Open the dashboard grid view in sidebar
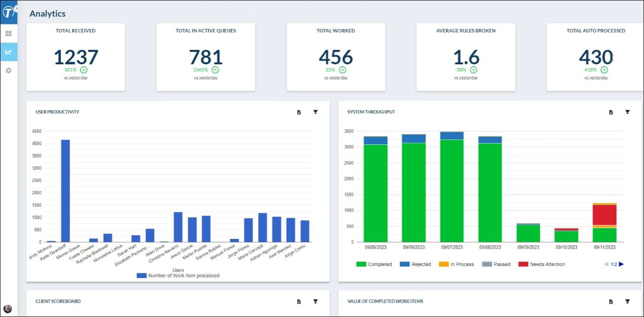Viewport: 644px width, 317px height. (x=8, y=34)
